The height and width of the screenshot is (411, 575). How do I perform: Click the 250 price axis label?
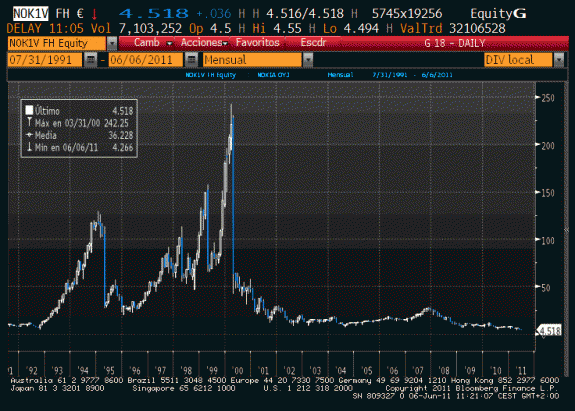[x=548, y=98]
